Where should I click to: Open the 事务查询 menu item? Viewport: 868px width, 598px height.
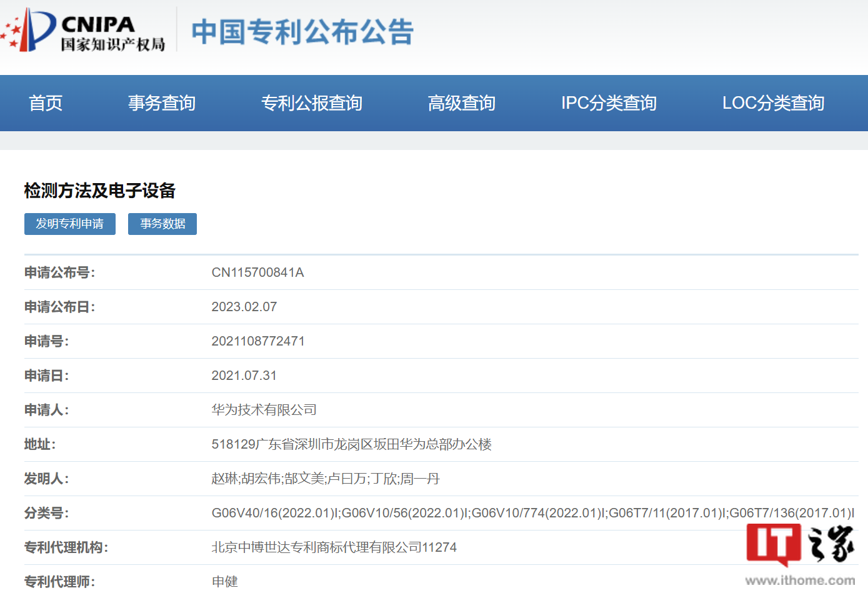[162, 103]
